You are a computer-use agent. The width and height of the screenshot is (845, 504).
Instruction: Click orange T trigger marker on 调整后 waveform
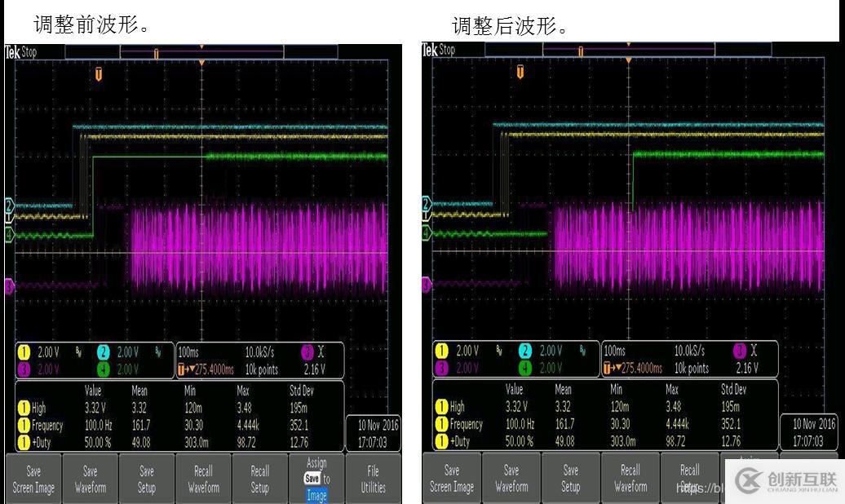click(x=520, y=72)
